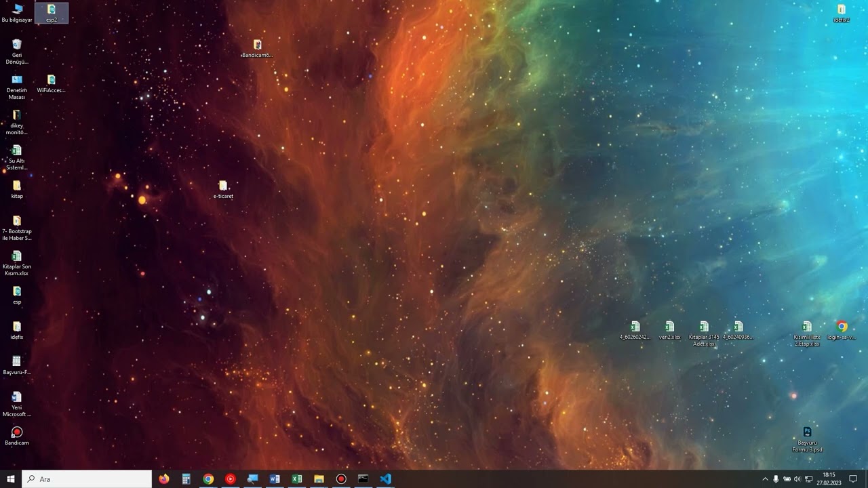Select the 7- Bootstrap ile Haber folder
Image resolution: width=868 pixels, height=488 pixels.
pos(17,228)
